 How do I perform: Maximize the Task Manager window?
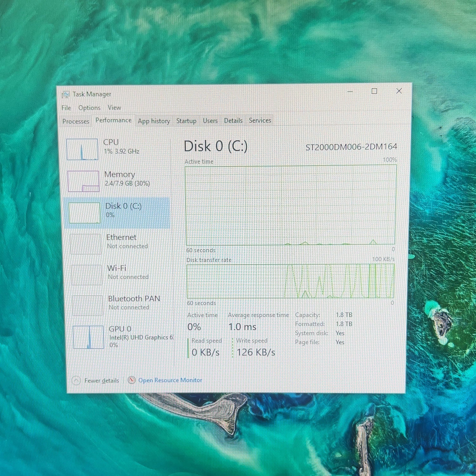coord(374,91)
